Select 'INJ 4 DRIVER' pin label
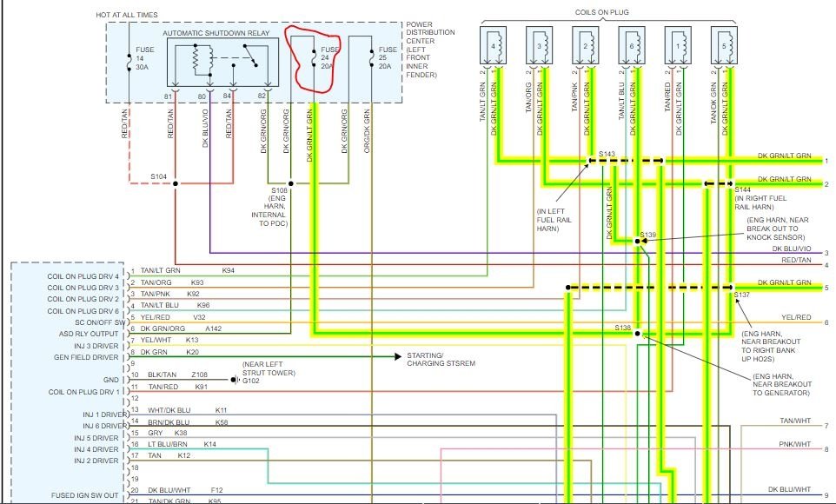Screen dimensions: 836x504 (96, 449)
